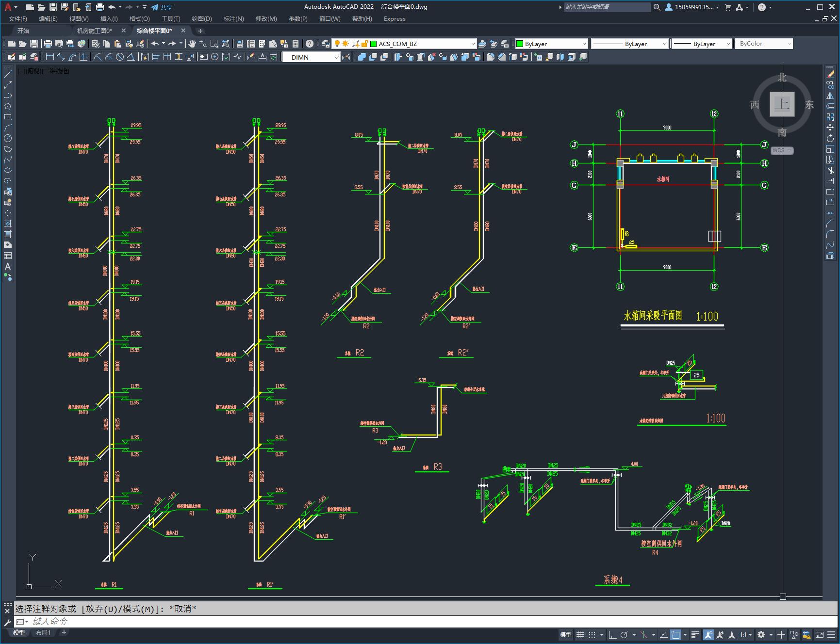840x644 pixels.
Task: Click the Share paper-plane button
Action: point(162,7)
